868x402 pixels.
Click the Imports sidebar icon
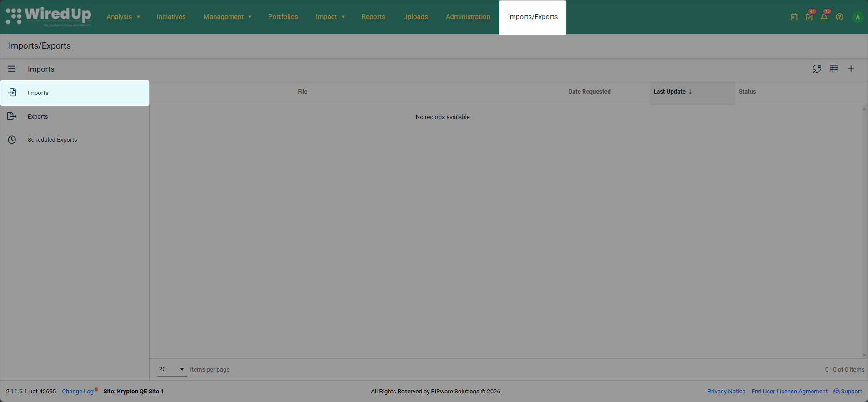[12, 93]
